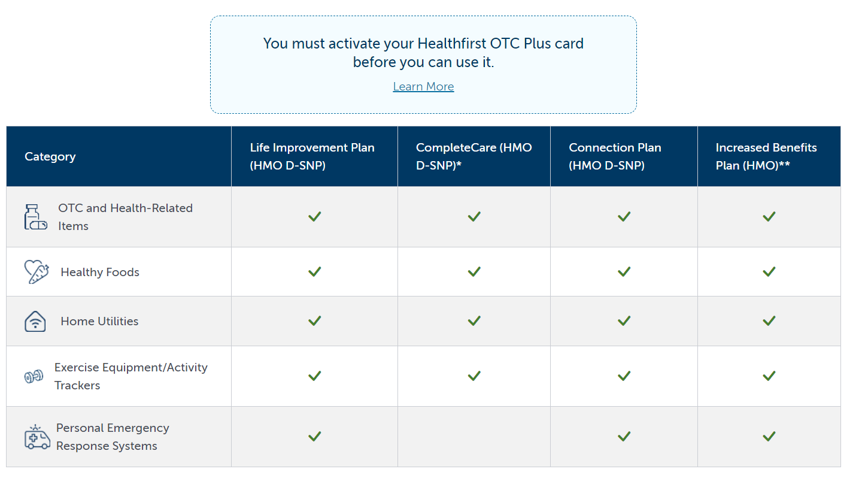Click Life Improvement Plan checkmark for Healthy Foods
Image resolution: width=868 pixels, height=478 pixels.
coord(315,272)
